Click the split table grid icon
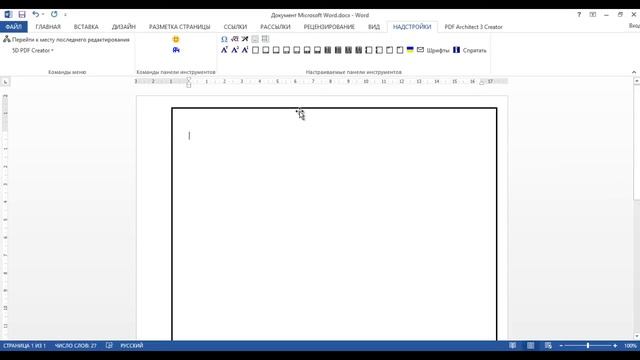The width and height of the screenshot is (640, 360). [x=265, y=39]
